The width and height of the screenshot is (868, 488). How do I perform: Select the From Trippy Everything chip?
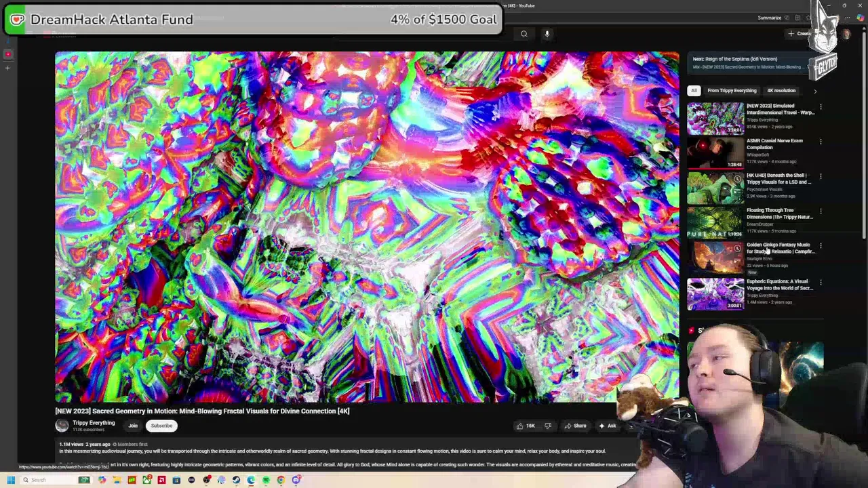pyautogui.click(x=732, y=90)
